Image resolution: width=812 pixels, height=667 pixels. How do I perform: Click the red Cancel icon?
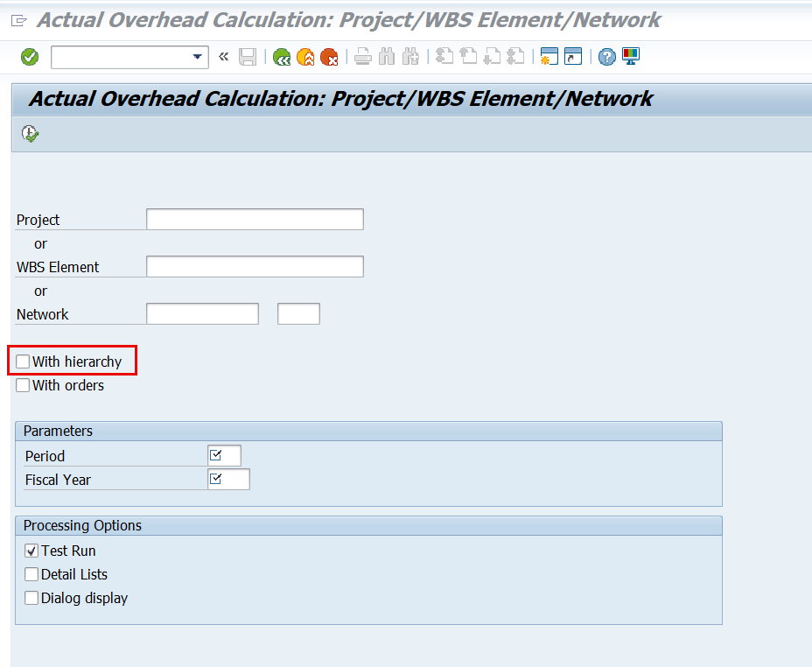pyautogui.click(x=329, y=56)
